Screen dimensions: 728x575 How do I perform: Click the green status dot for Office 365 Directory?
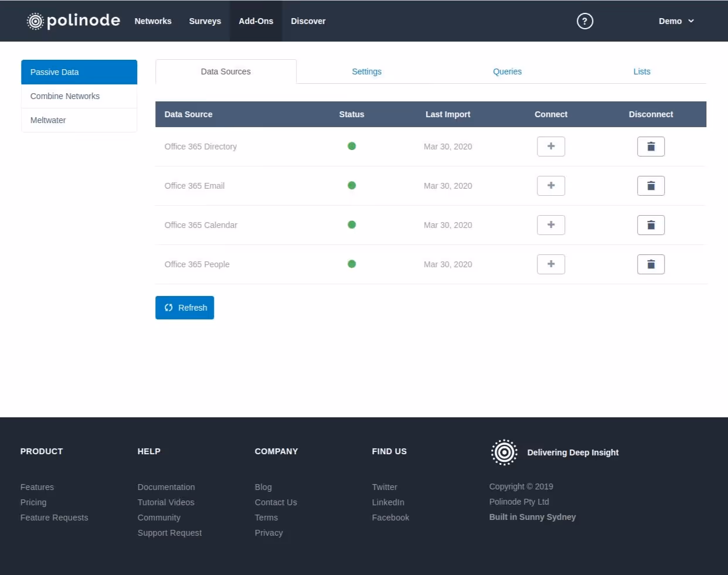tap(352, 146)
